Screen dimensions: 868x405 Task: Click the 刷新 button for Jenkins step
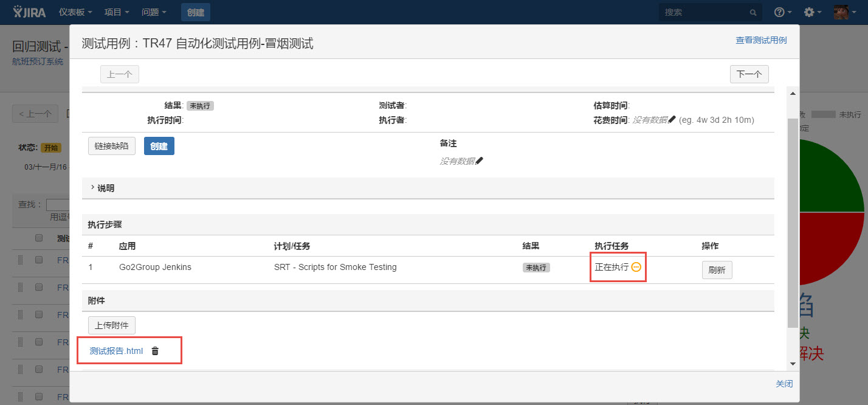click(x=717, y=270)
